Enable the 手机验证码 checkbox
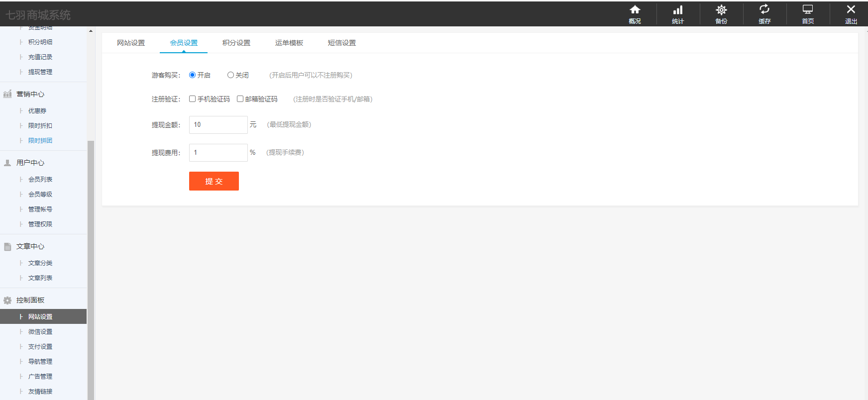868x400 pixels. pyautogui.click(x=192, y=99)
